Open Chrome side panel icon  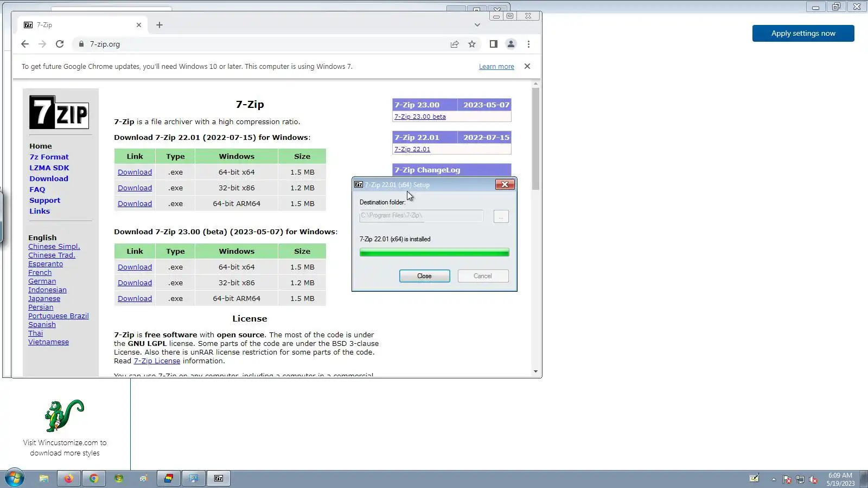coord(493,44)
